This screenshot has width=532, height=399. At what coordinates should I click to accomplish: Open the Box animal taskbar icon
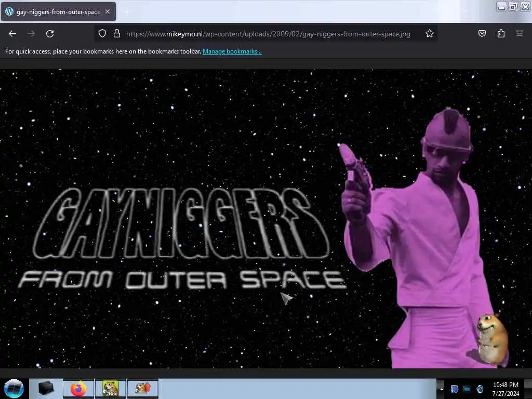pyautogui.click(x=111, y=389)
